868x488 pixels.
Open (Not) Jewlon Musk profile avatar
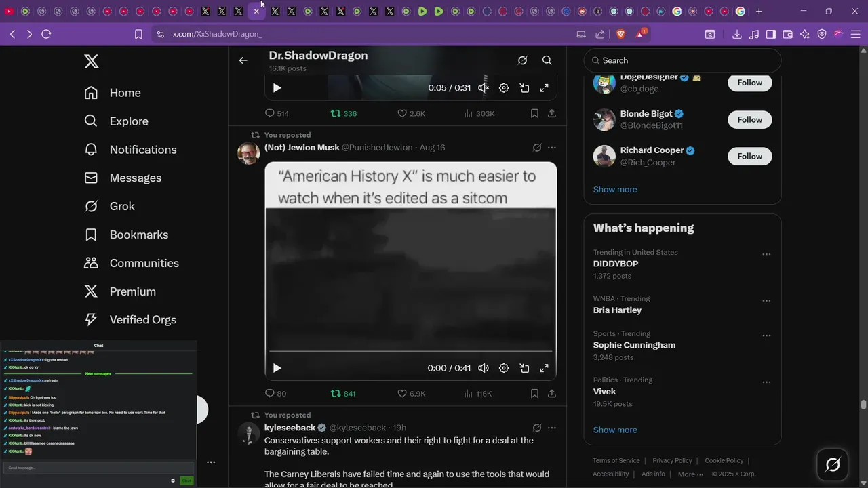click(x=249, y=153)
